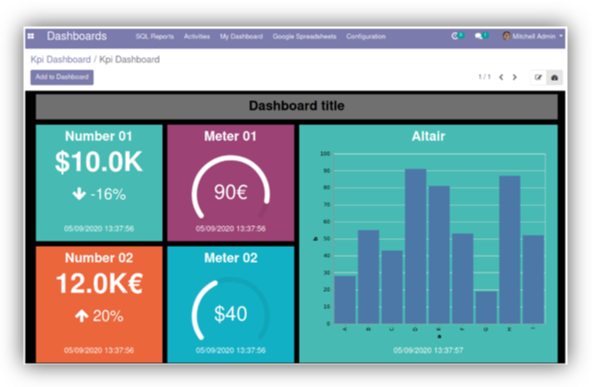The width and height of the screenshot is (595, 387).
Task: Go to next record with right chevron
Action: tap(515, 77)
